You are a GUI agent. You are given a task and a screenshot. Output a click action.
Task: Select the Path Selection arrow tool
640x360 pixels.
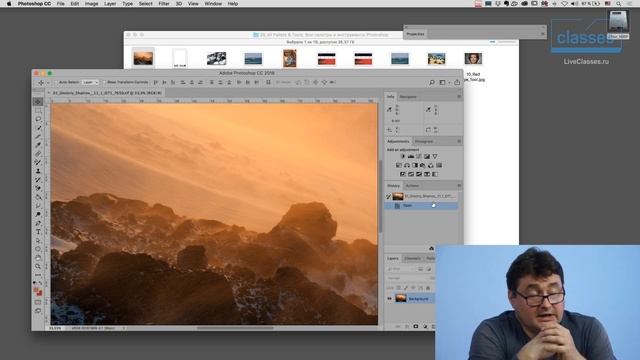click(x=38, y=240)
